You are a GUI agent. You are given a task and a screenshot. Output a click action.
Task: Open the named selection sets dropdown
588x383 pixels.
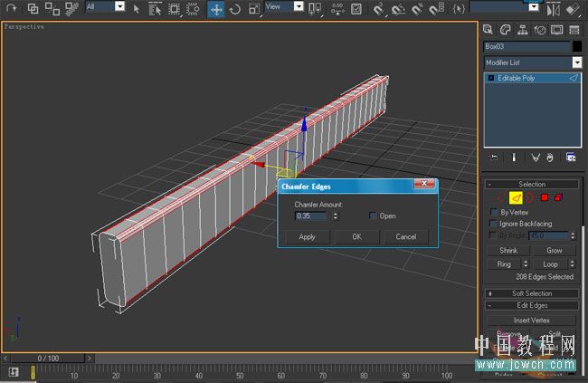point(533,6)
